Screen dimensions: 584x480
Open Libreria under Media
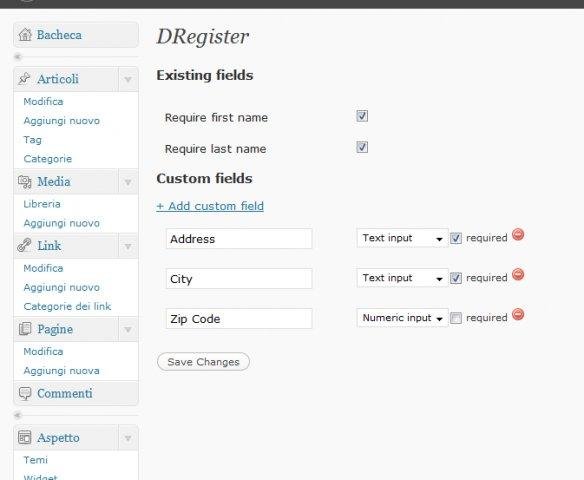tap(42, 204)
